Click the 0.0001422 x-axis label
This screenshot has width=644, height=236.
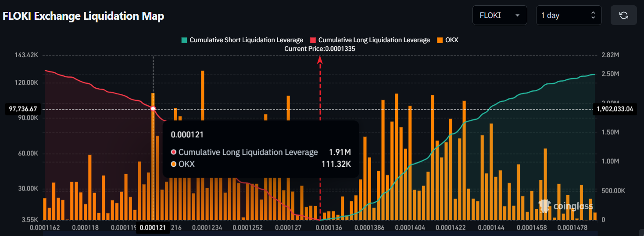pyautogui.click(x=451, y=228)
